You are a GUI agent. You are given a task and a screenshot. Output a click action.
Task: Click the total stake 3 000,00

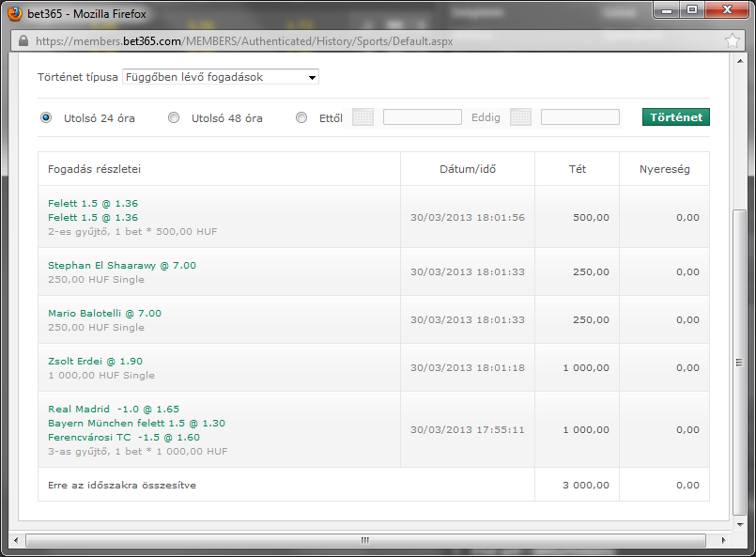pyautogui.click(x=586, y=486)
